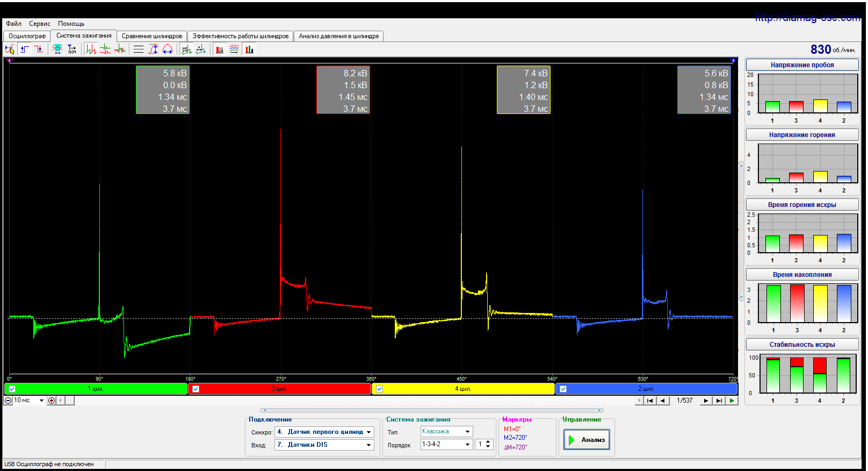This screenshot has height=471, width=868.
Task: Switch to the Сравнение цилиндров tab
Action: coord(152,36)
